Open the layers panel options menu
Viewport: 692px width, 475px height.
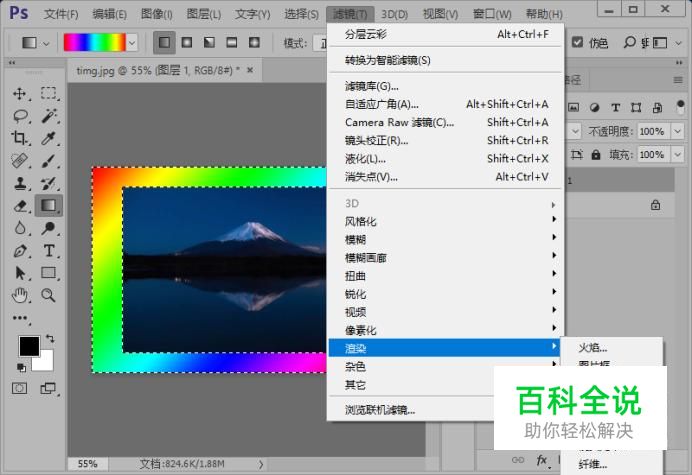pos(678,80)
